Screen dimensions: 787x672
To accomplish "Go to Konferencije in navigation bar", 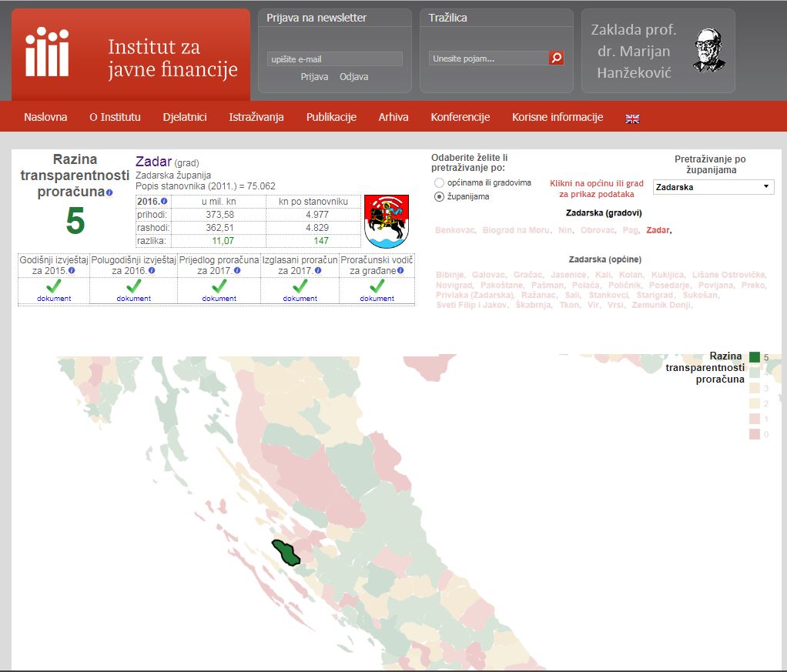I will pos(460,118).
